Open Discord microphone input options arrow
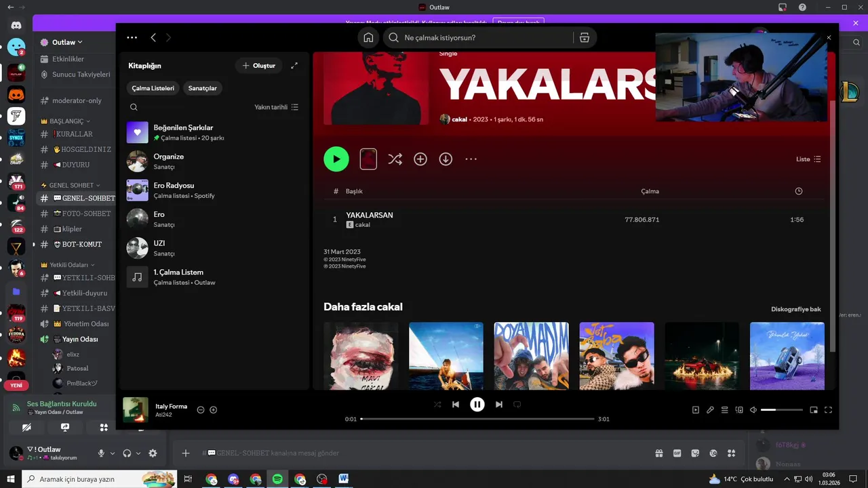Viewport: 868px width, 488px height. point(113,453)
